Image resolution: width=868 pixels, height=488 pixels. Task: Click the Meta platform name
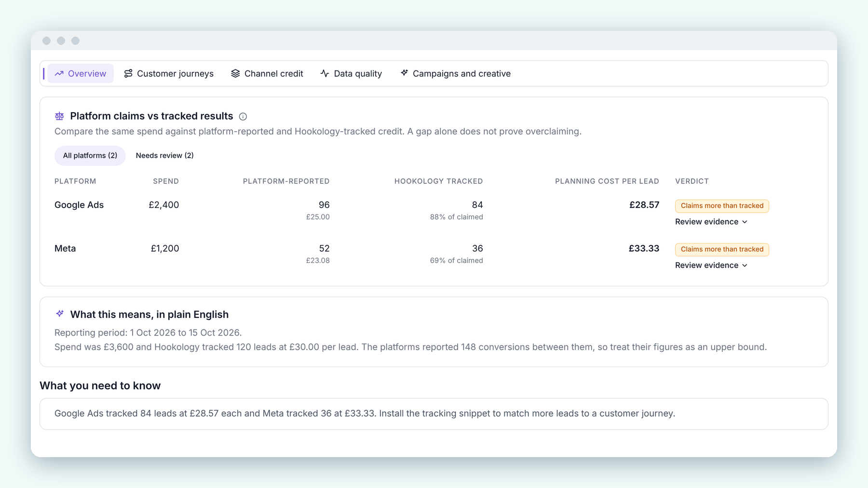click(65, 248)
